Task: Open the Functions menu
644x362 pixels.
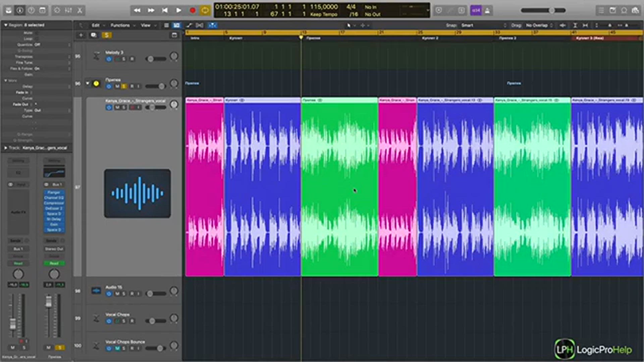Action: (123, 25)
